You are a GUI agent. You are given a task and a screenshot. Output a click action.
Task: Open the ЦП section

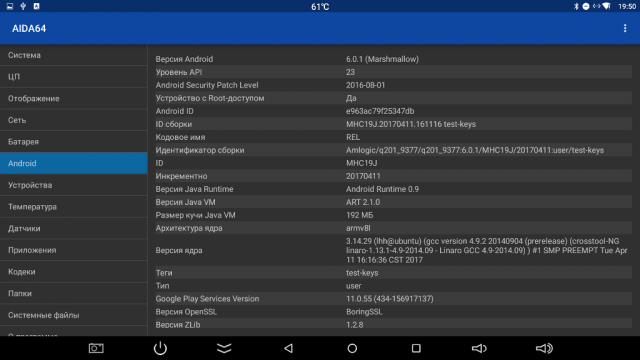pos(73,77)
